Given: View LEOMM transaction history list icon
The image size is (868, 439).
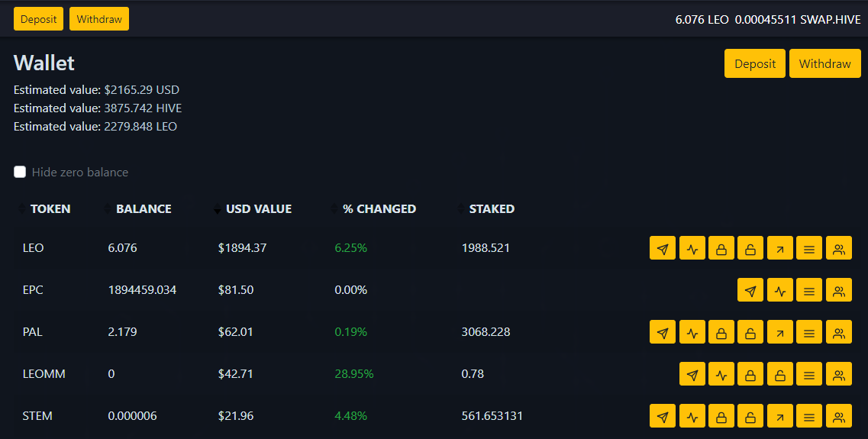Looking at the screenshot, I should pos(809,374).
